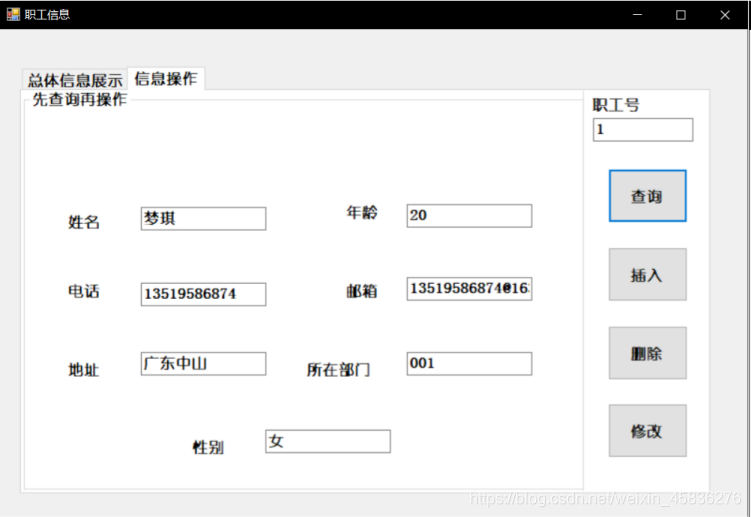This screenshot has height=517, width=751.
Task: Maximize the 职工信息 window
Action: click(x=681, y=15)
